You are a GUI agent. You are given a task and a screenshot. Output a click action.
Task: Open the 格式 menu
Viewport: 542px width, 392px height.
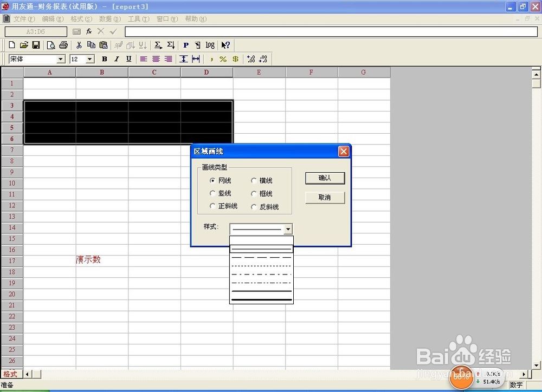81,18
